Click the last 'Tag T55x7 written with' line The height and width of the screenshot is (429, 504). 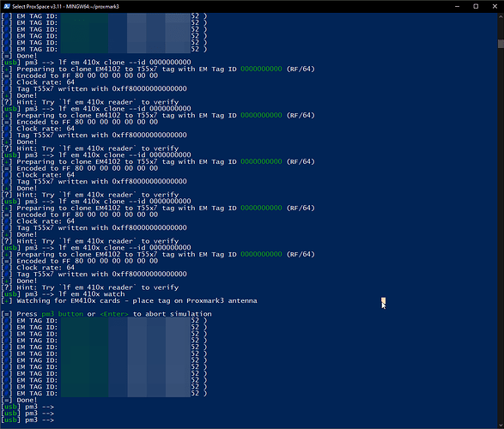(x=94, y=275)
